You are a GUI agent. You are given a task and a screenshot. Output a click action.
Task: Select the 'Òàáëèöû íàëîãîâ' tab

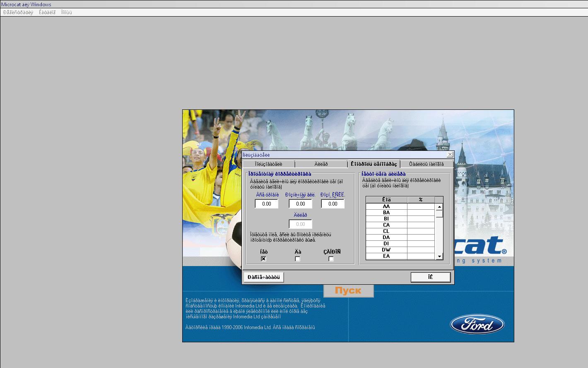(x=426, y=164)
